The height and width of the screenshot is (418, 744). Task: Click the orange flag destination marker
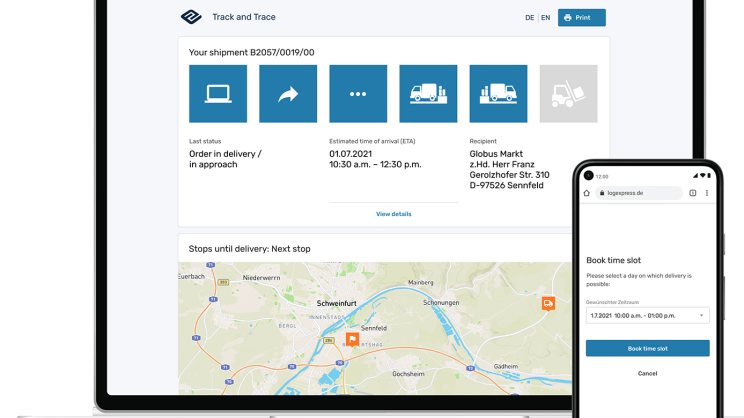(353, 339)
